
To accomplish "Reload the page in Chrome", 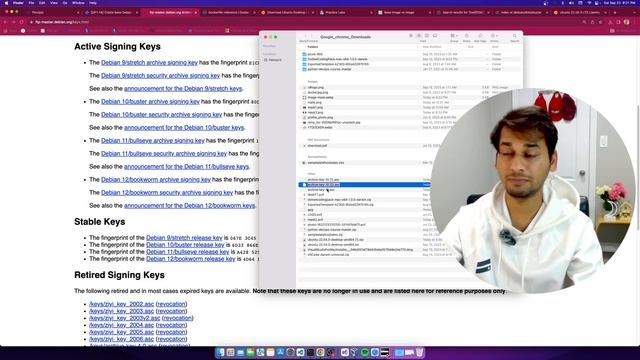I will tap(22, 22).
